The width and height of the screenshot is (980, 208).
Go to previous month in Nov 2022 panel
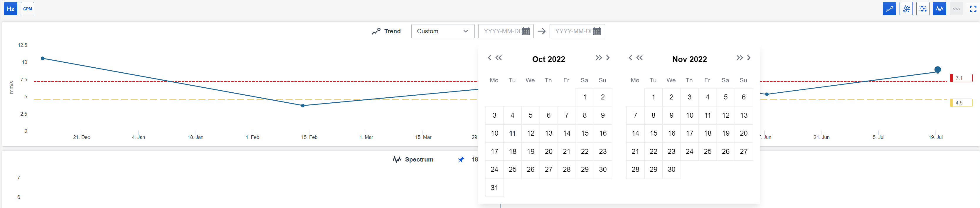630,58
